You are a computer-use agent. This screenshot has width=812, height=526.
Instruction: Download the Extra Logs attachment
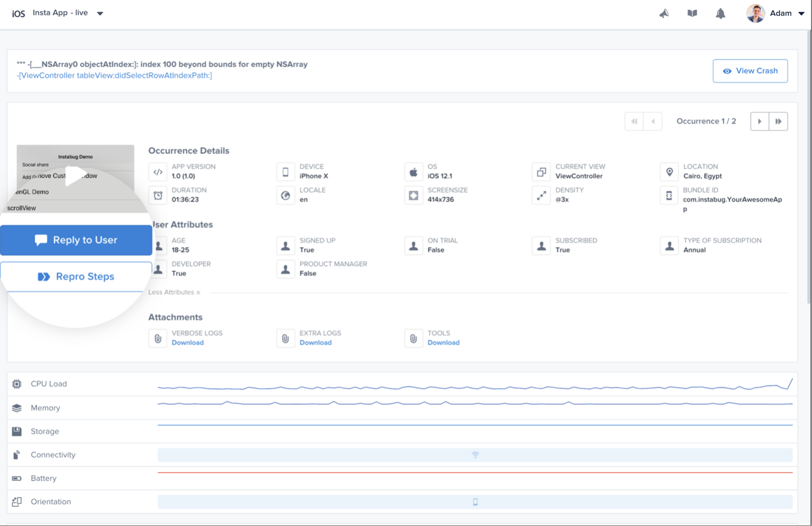point(315,343)
